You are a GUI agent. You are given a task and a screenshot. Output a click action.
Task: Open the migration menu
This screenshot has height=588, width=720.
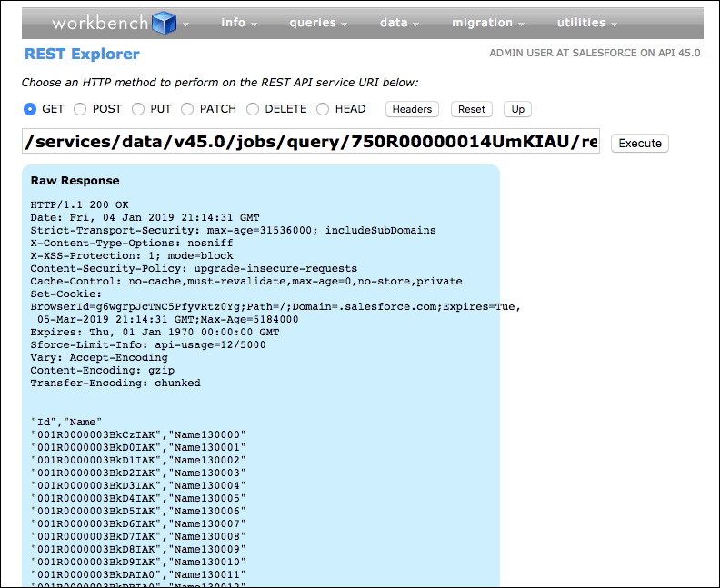tap(487, 23)
